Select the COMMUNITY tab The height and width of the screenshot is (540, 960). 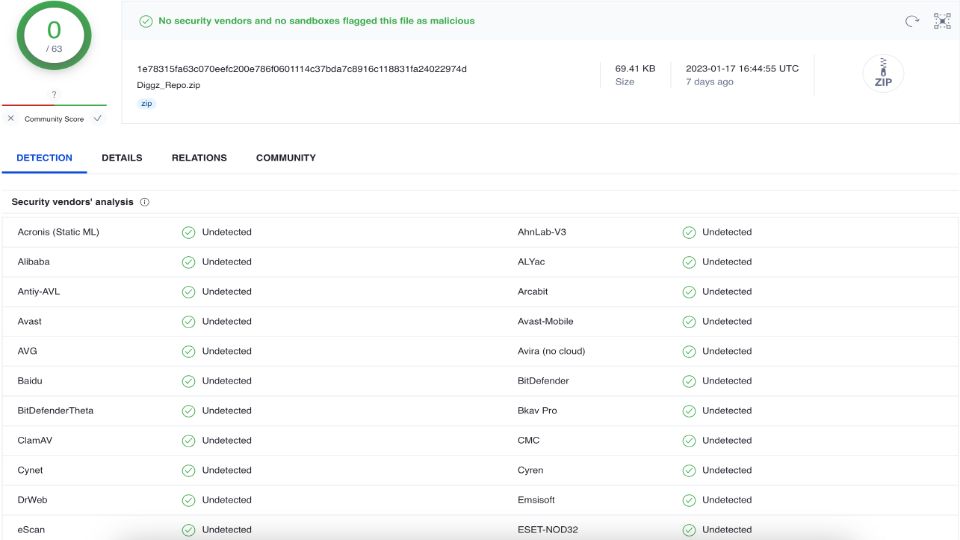click(286, 158)
